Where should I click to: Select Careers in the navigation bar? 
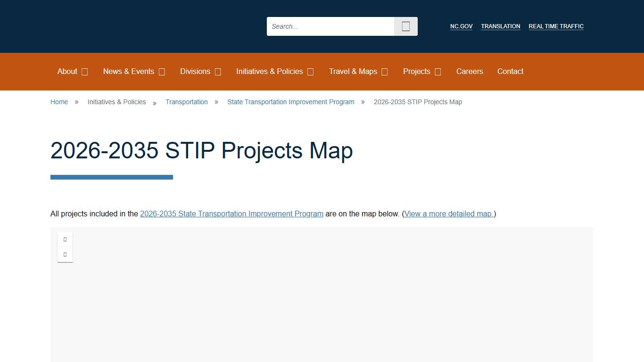pyautogui.click(x=470, y=72)
